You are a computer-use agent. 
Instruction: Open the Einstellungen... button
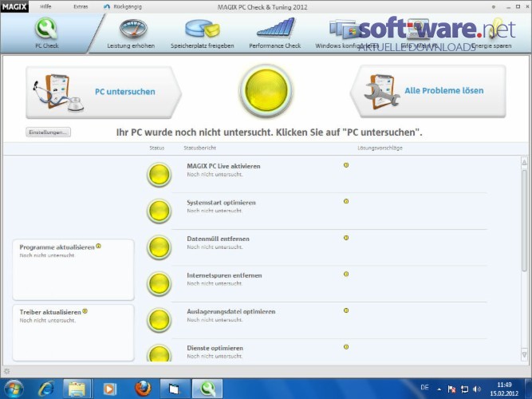coord(48,132)
